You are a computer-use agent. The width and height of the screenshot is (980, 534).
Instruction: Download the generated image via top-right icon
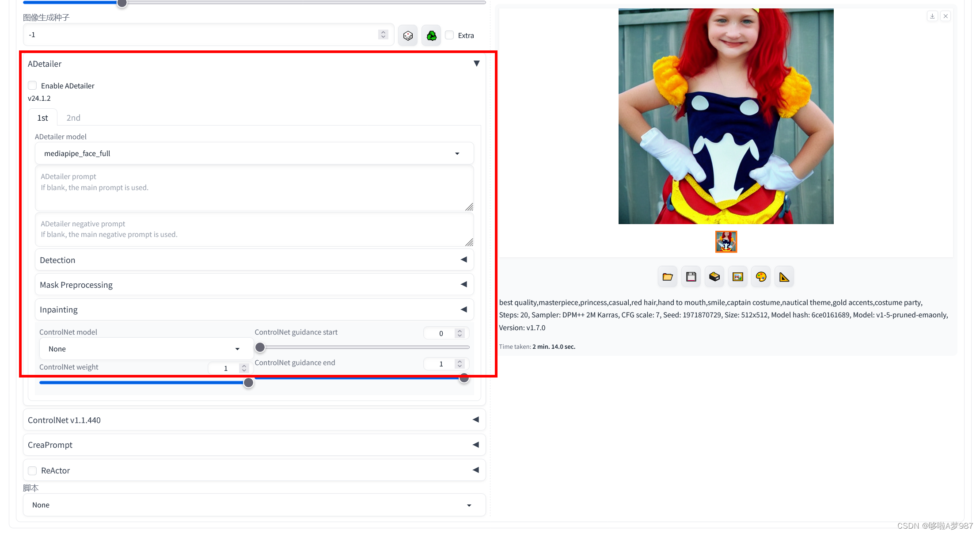(x=932, y=16)
